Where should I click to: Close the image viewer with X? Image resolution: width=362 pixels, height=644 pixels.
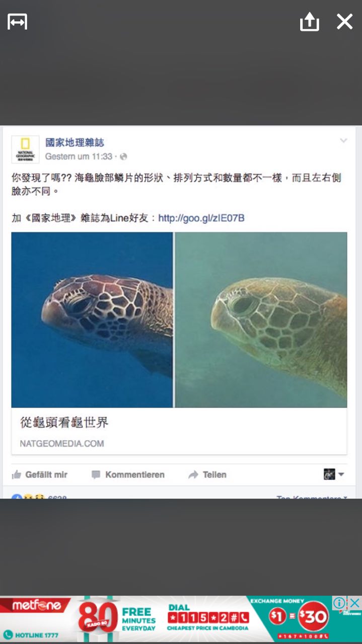[344, 22]
